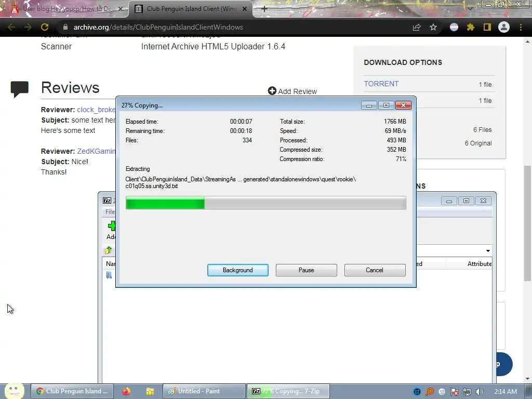Open Action Center flag tray icon

coord(454,392)
